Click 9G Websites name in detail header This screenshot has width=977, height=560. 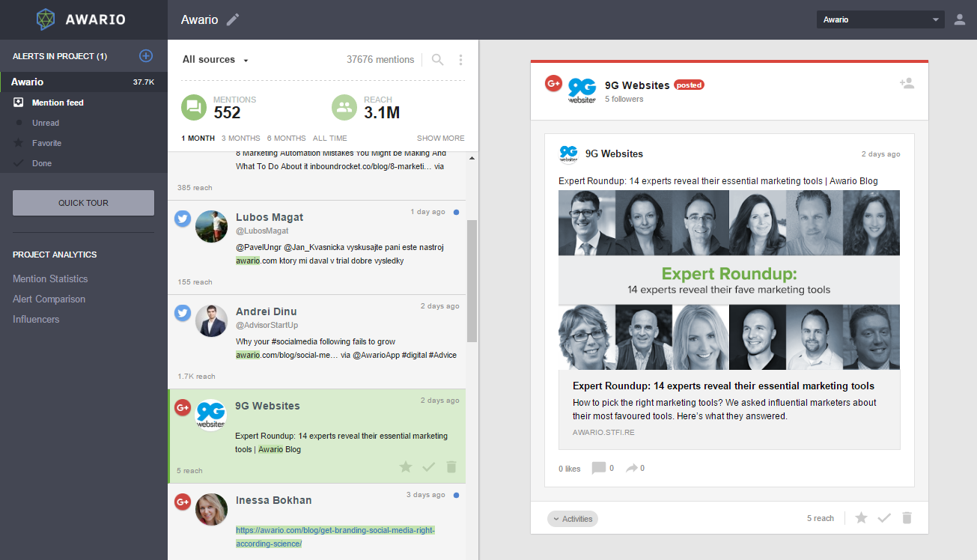point(637,85)
